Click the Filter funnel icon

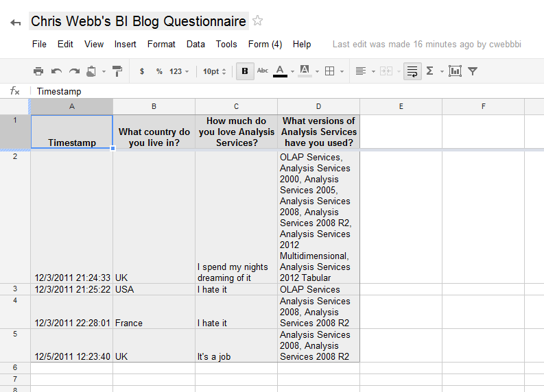(x=473, y=71)
